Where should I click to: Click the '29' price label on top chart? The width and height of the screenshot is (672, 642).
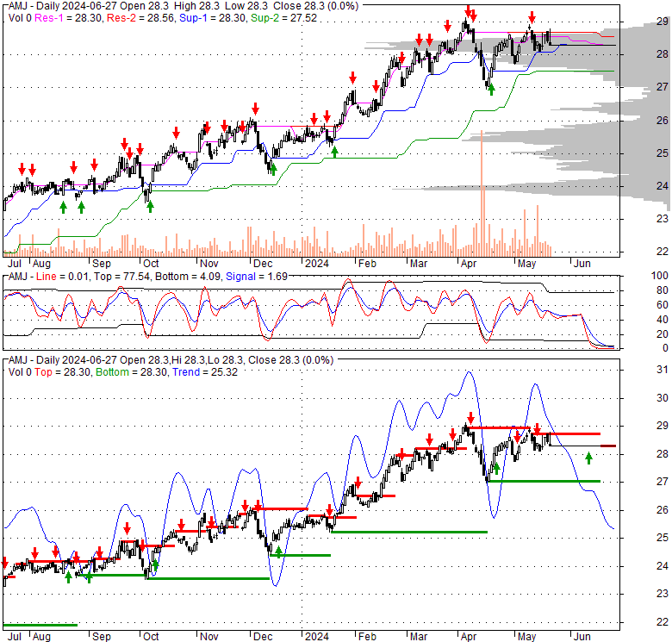tap(663, 21)
